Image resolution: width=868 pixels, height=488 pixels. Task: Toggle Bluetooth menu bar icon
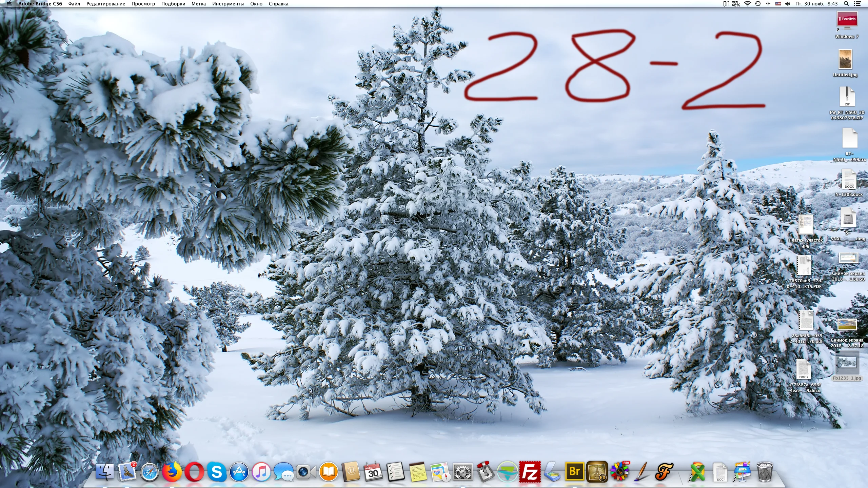[768, 4]
